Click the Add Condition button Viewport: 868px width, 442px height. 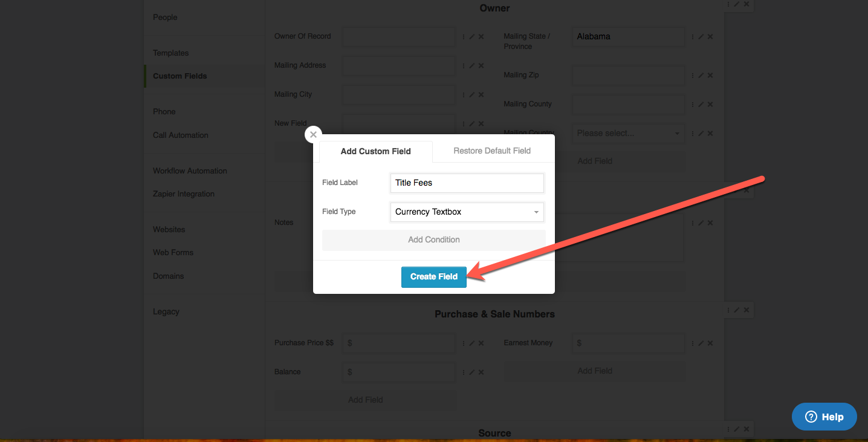[x=434, y=239]
